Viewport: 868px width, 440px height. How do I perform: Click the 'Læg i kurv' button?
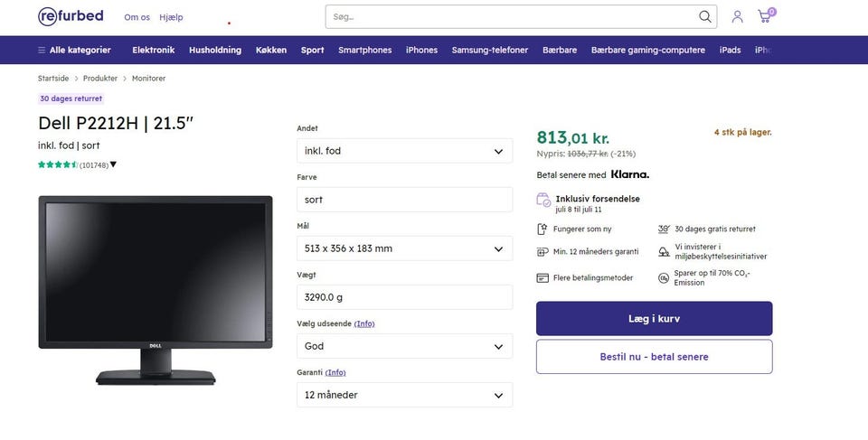coord(654,319)
